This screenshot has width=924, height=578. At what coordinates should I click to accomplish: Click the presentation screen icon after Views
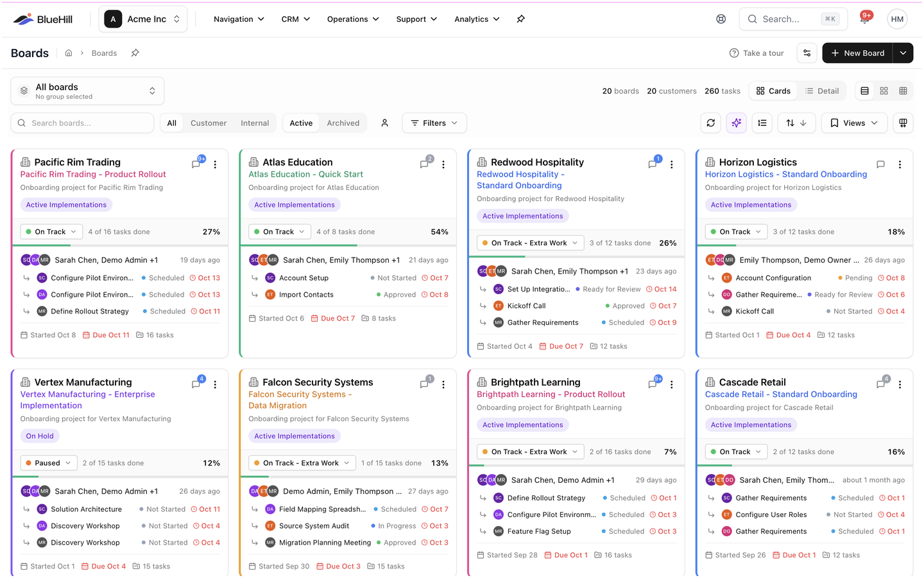(903, 123)
